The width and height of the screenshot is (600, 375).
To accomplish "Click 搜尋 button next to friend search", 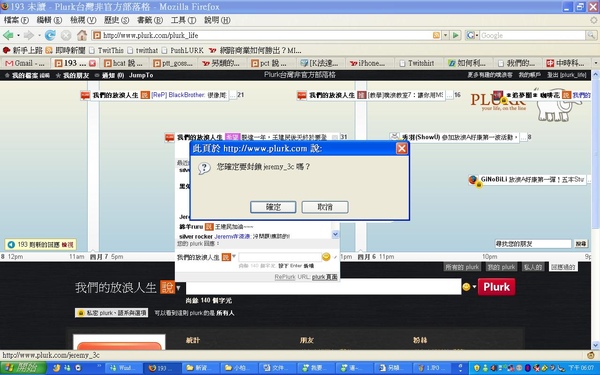I will click(x=580, y=244).
